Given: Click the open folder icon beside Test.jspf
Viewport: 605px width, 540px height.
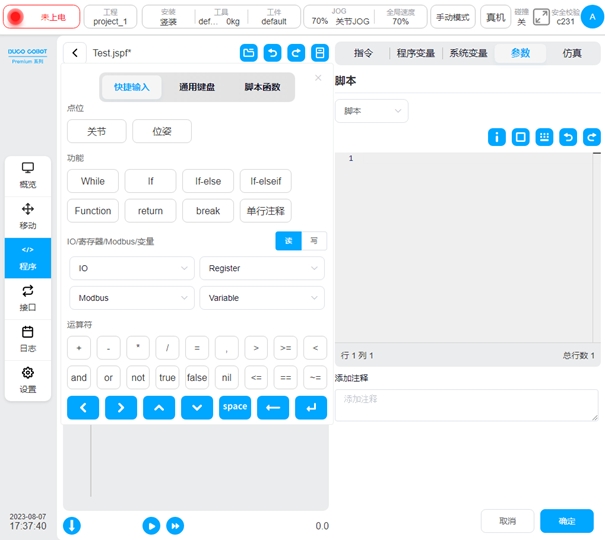Looking at the screenshot, I should [x=248, y=53].
